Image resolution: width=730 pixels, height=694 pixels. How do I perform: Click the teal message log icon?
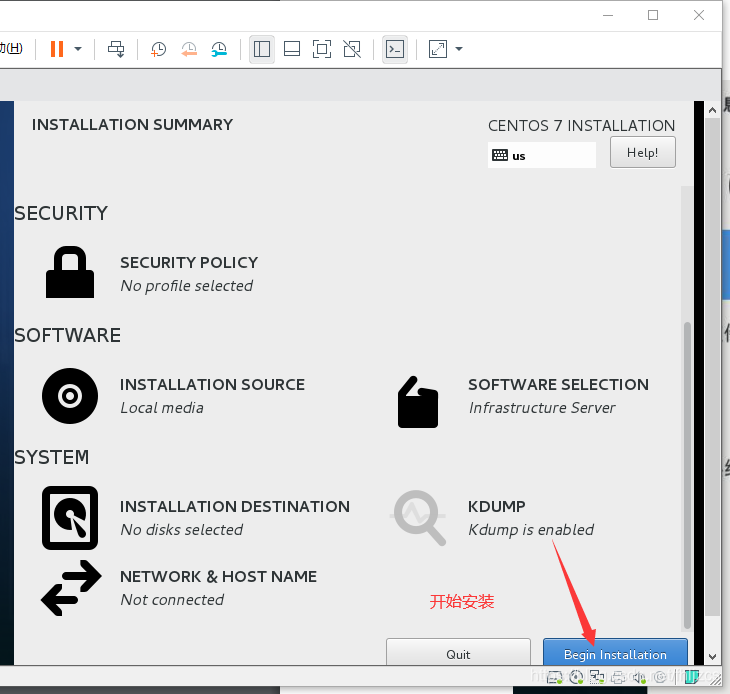click(x=692, y=677)
